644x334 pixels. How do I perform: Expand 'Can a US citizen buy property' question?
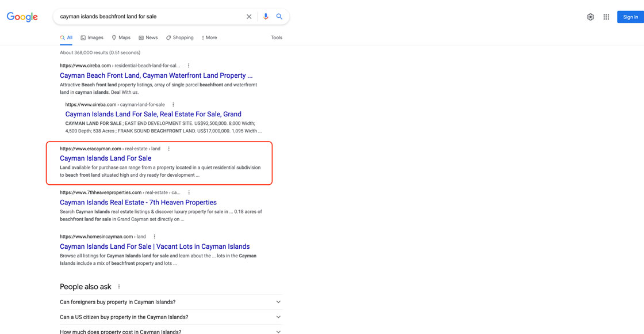171,317
